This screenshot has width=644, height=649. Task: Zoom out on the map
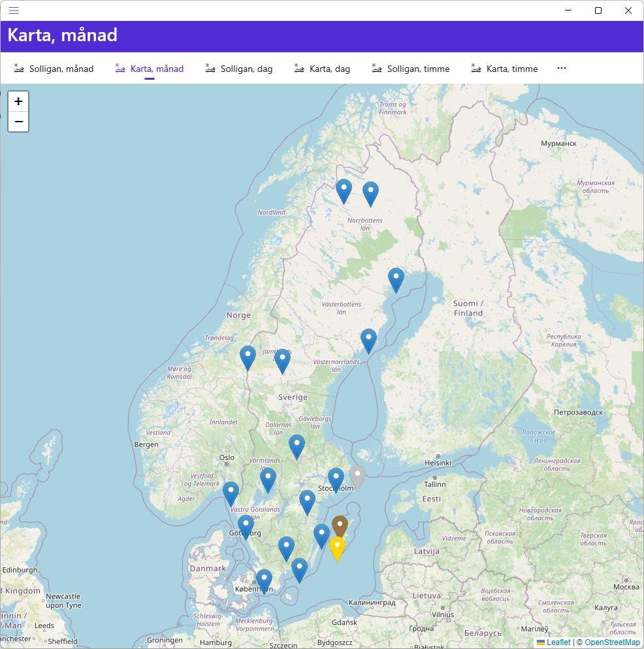click(18, 122)
